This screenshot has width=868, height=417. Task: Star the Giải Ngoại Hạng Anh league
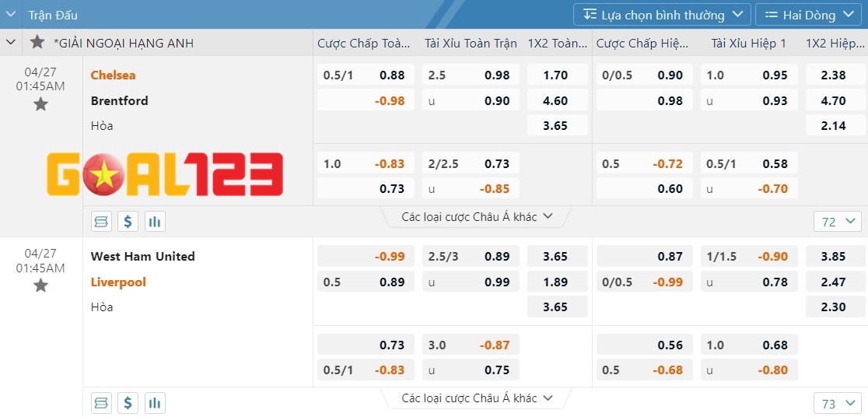coord(37,43)
